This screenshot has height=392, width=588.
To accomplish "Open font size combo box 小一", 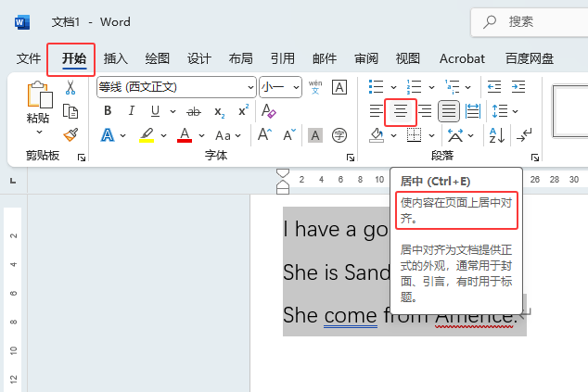I will 280,87.
